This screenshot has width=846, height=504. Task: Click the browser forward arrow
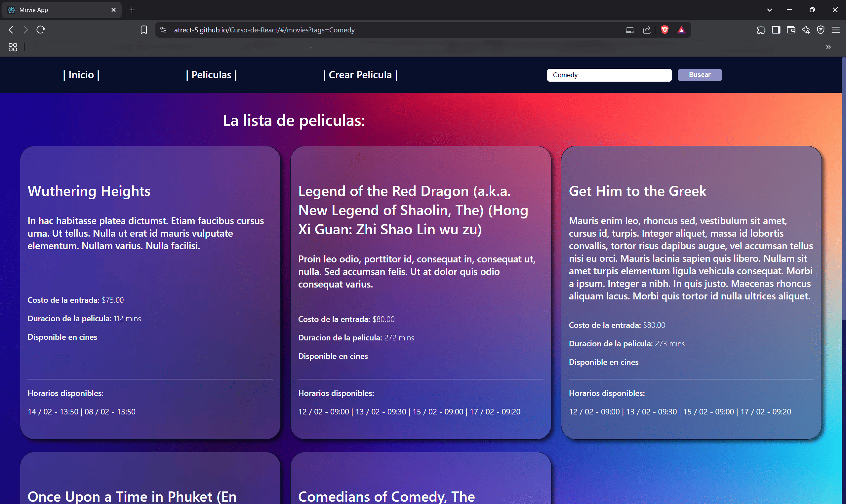point(25,30)
